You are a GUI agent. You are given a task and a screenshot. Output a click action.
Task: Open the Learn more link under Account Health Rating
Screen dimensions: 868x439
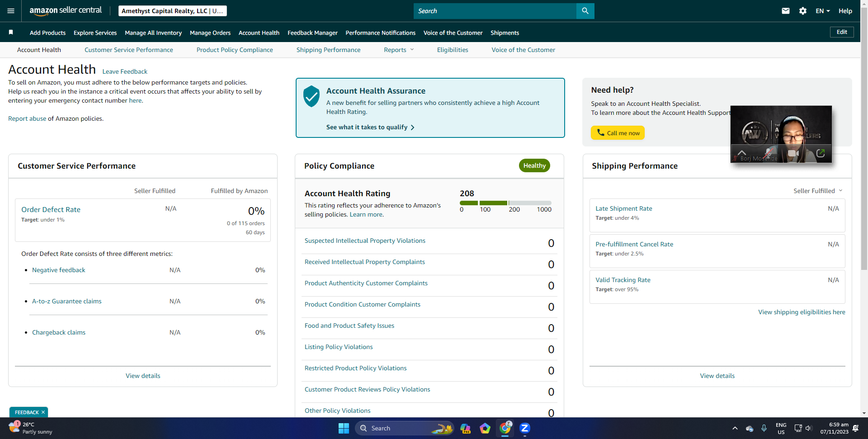[x=366, y=214]
